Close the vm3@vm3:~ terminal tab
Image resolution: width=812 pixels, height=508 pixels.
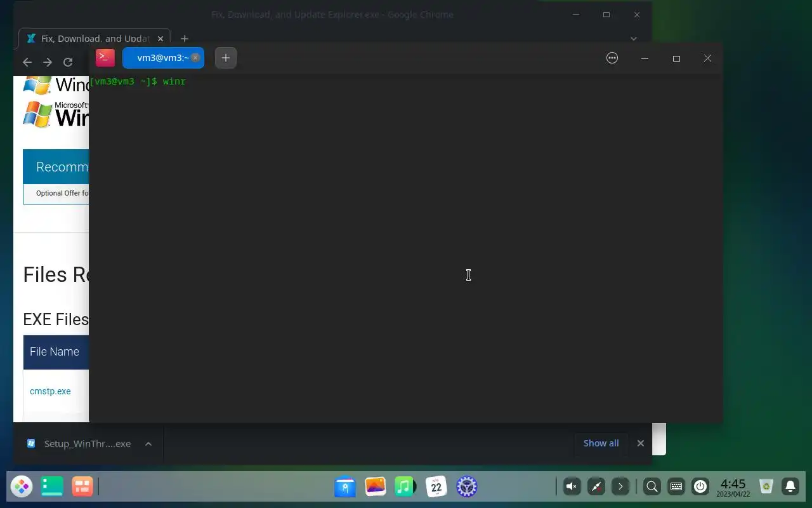[195, 58]
